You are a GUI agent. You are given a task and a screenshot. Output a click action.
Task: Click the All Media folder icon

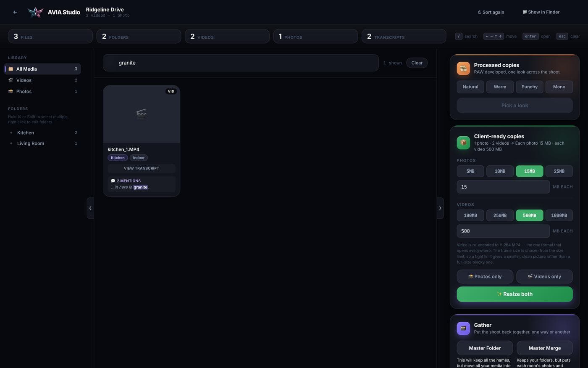11,69
